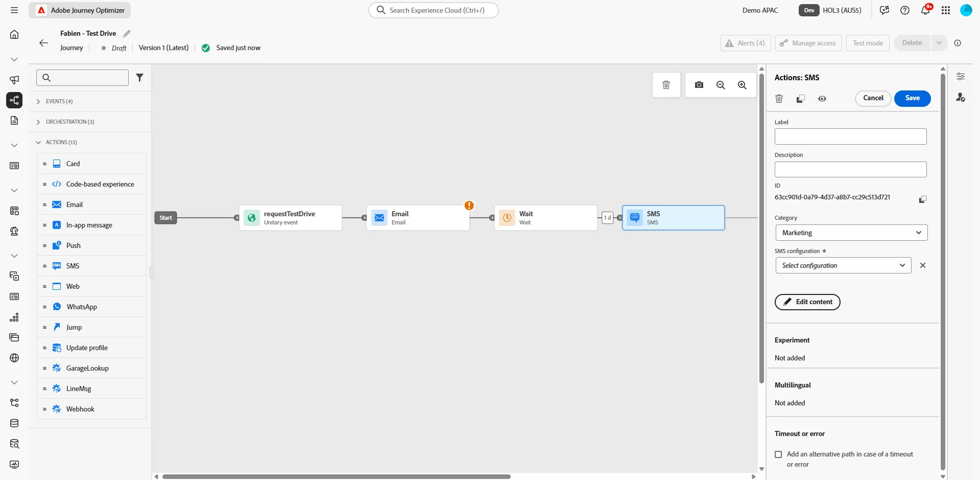The image size is (980, 480).
Task: Copy the SMS action ID
Action: pyautogui.click(x=922, y=199)
